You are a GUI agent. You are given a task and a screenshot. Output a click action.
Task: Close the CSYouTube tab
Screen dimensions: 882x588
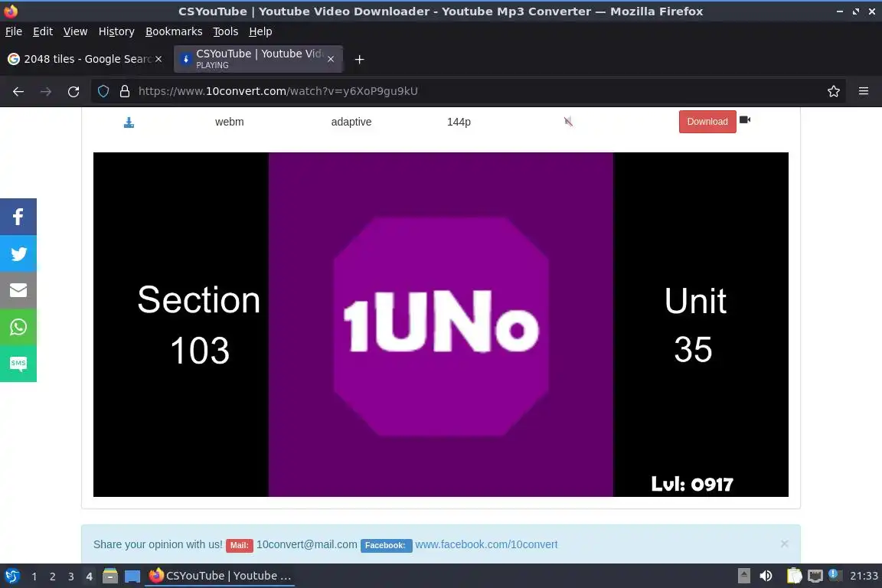(331, 58)
